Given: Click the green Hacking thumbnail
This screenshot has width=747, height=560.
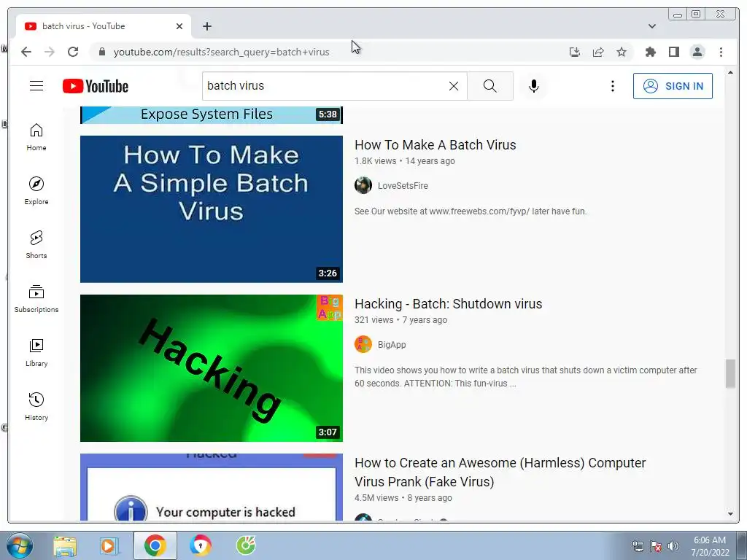Looking at the screenshot, I should tap(211, 368).
